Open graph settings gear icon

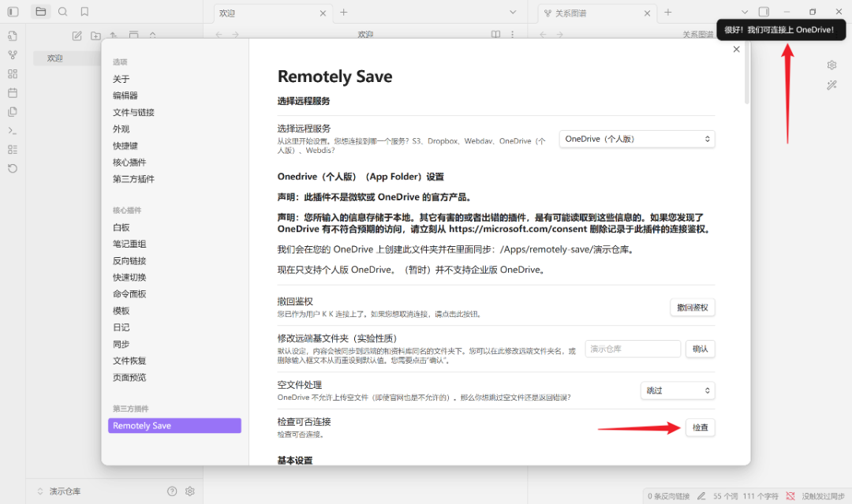pos(832,65)
